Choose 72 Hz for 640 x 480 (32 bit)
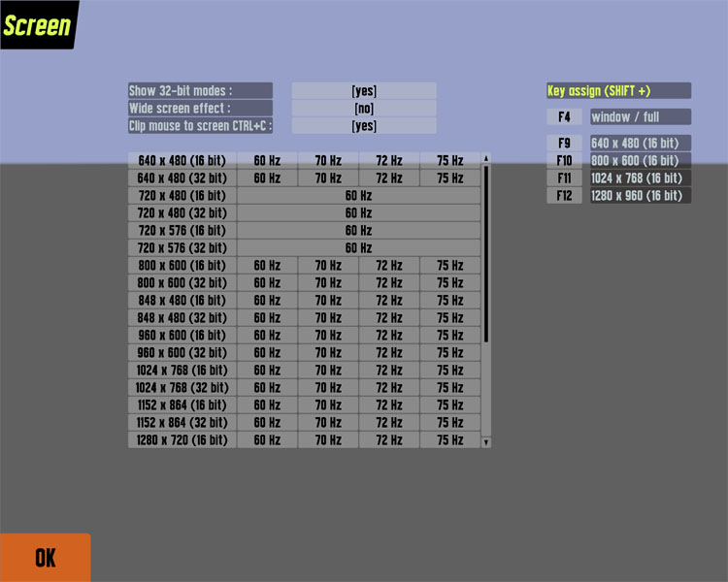The image size is (728, 582). pyautogui.click(x=389, y=178)
